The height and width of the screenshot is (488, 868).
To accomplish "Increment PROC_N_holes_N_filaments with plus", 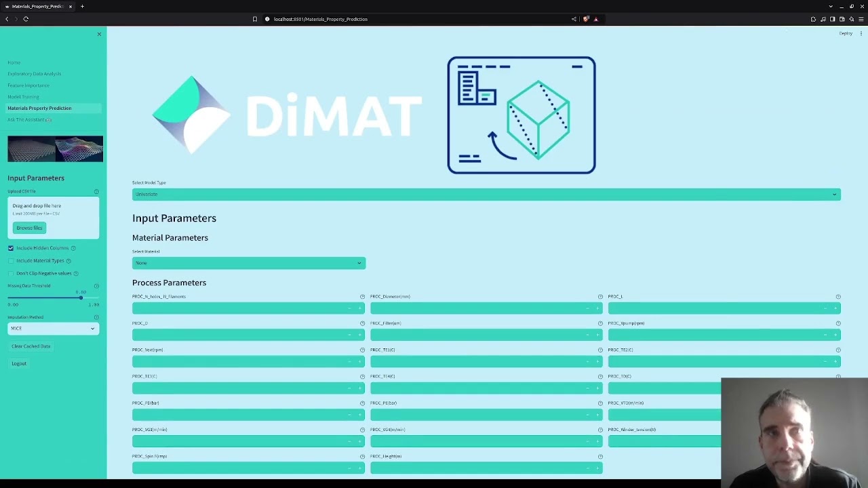I will pyautogui.click(x=360, y=308).
